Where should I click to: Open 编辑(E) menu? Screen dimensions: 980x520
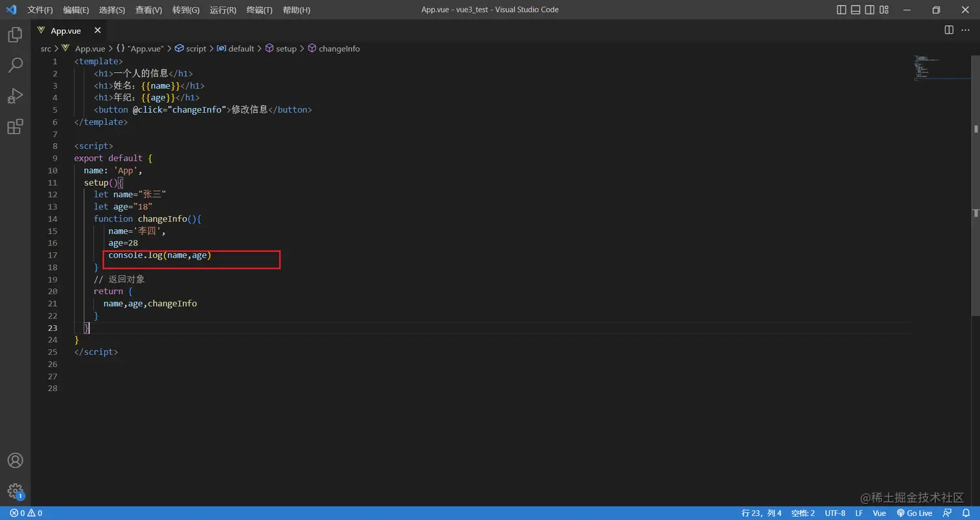tap(76, 10)
